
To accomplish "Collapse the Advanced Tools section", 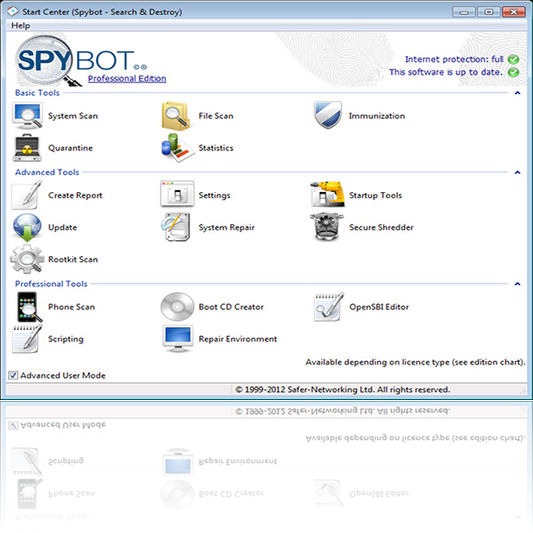I will (x=517, y=172).
